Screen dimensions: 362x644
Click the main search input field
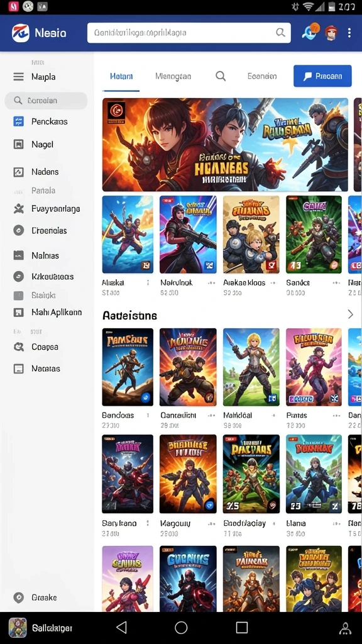[x=189, y=33]
